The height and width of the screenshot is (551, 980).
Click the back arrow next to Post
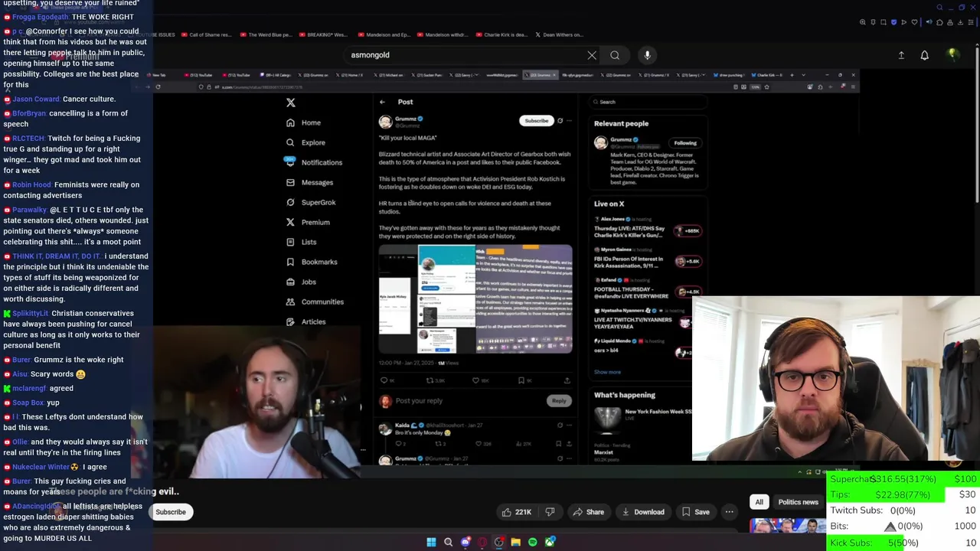point(382,102)
